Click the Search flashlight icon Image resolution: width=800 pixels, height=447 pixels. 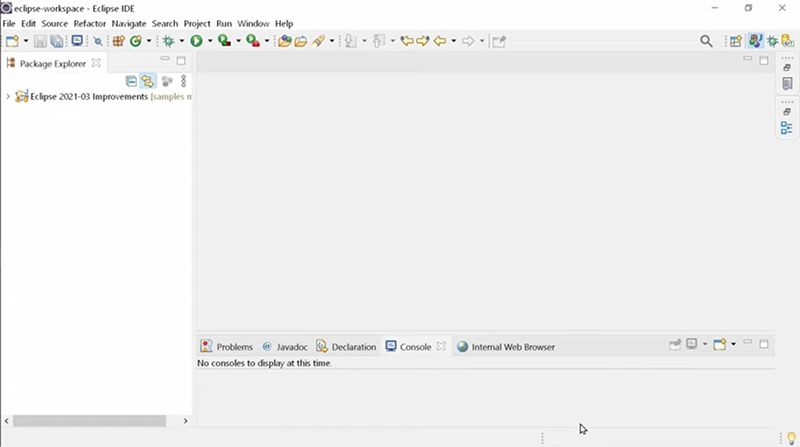pos(318,41)
